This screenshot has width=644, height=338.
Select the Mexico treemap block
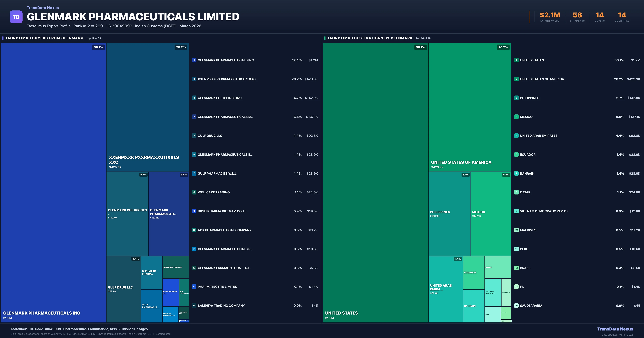coord(491,214)
